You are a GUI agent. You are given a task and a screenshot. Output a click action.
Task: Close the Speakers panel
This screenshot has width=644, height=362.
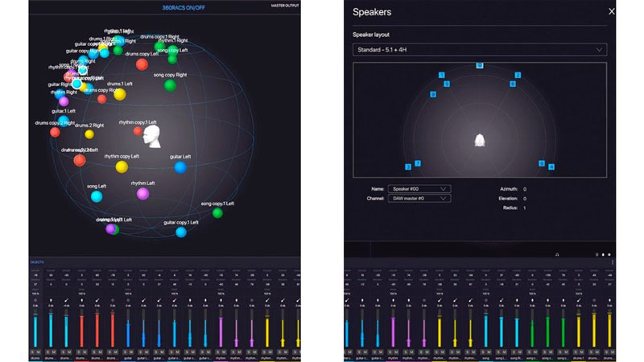tap(612, 11)
